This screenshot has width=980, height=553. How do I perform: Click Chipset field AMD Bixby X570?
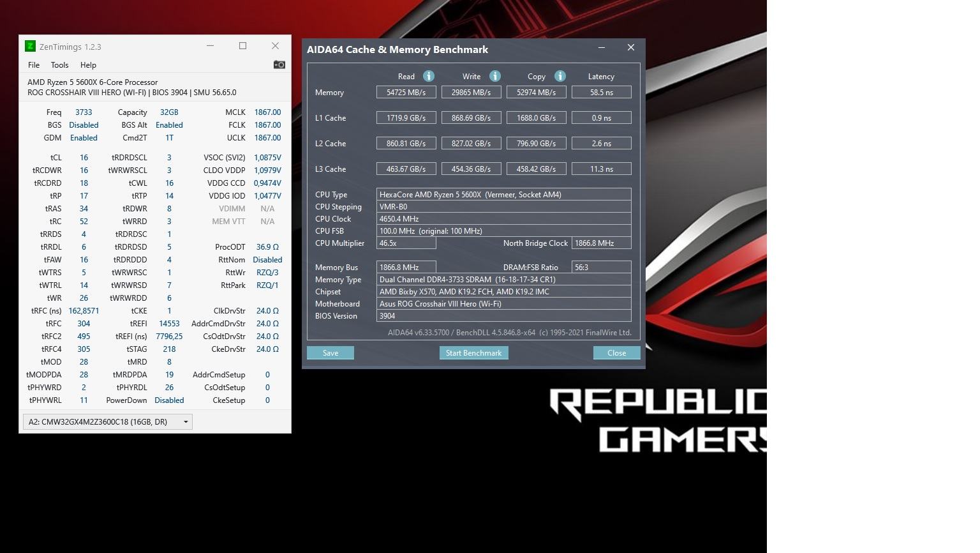point(504,292)
